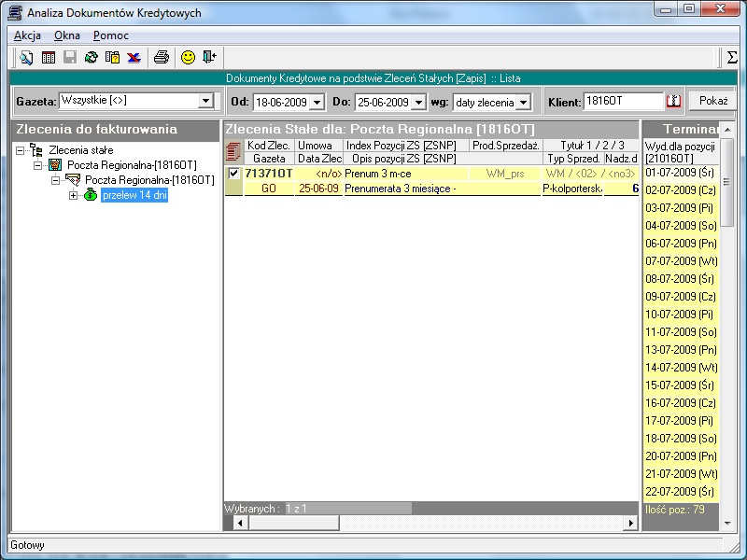Select the 'Zlecenia stałe' tree label
Screen dimensions: 747x560
coord(81,150)
